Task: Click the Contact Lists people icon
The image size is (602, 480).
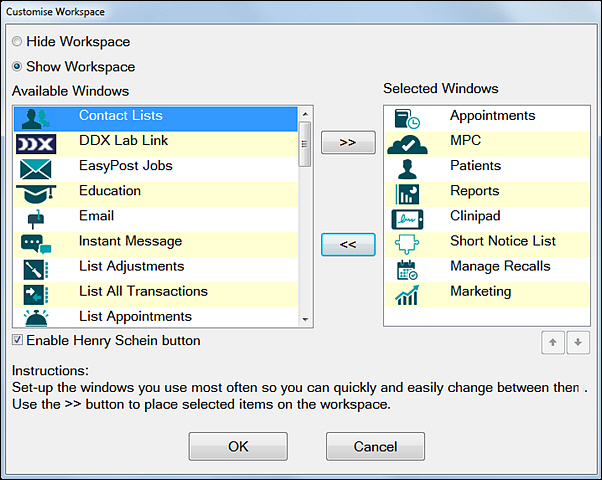Action: pos(36,119)
